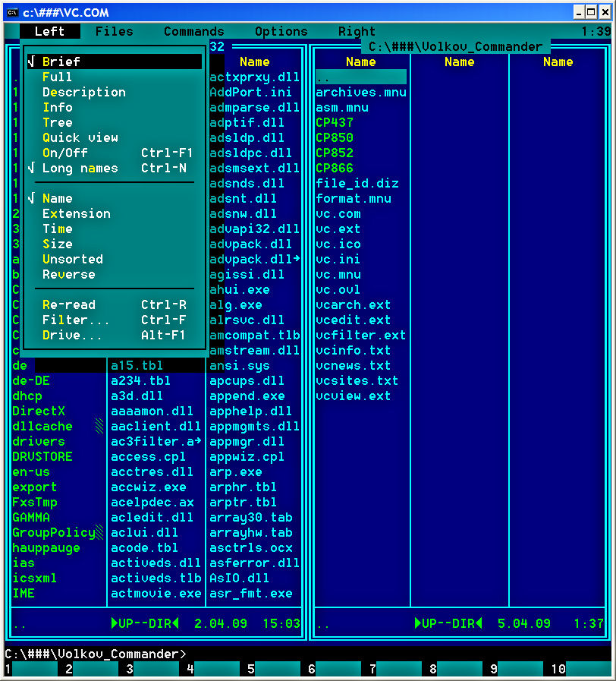Click function key 8 slot
The height and width of the screenshot is (681, 616).
point(459,669)
